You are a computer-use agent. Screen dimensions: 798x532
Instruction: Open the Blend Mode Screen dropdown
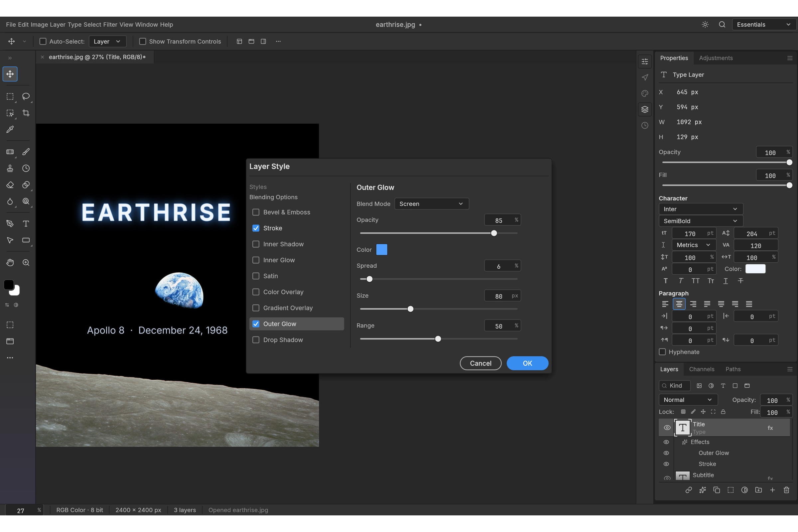tap(432, 204)
